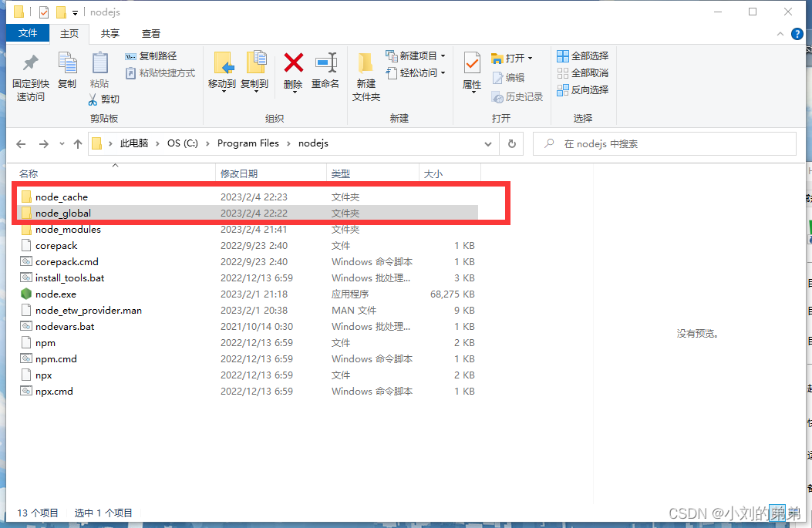Sort by Date modified column header
812x528 pixels.
point(271,173)
